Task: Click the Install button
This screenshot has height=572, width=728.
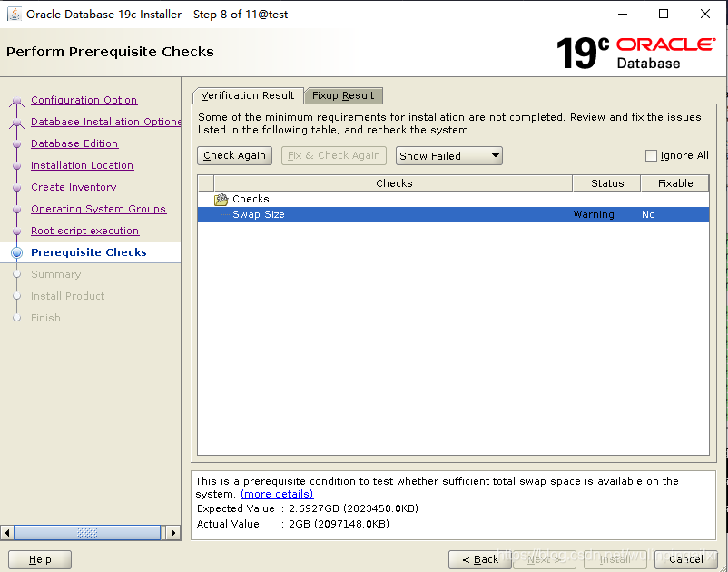Action: point(615,559)
